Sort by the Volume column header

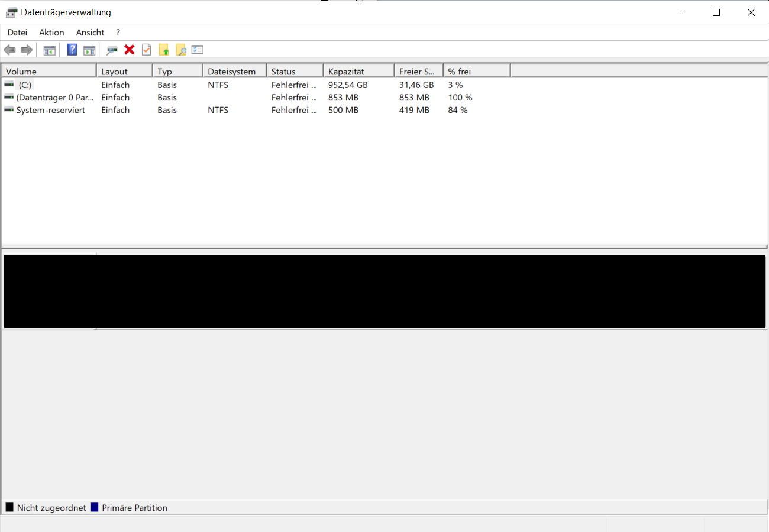click(49, 71)
